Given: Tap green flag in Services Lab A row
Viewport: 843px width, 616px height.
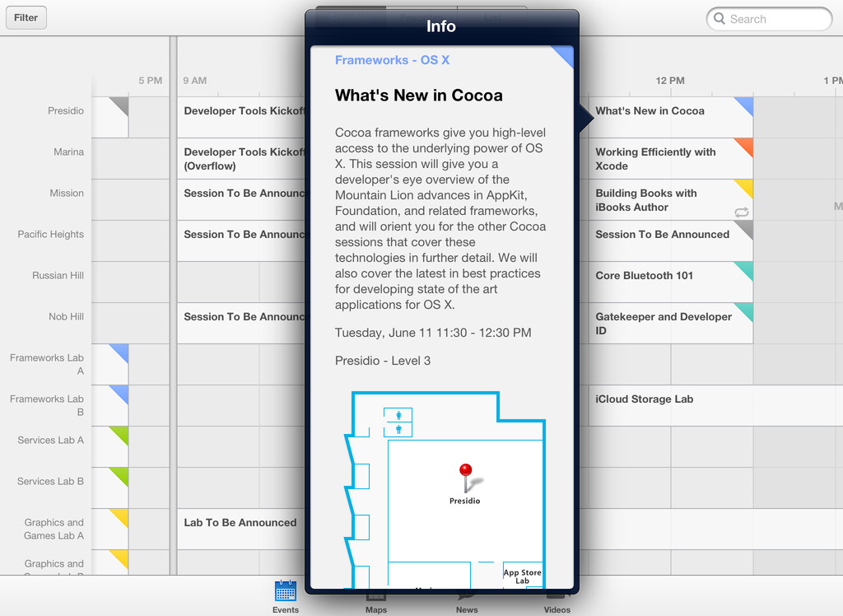Looking at the screenshot, I should (x=121, y=434).
